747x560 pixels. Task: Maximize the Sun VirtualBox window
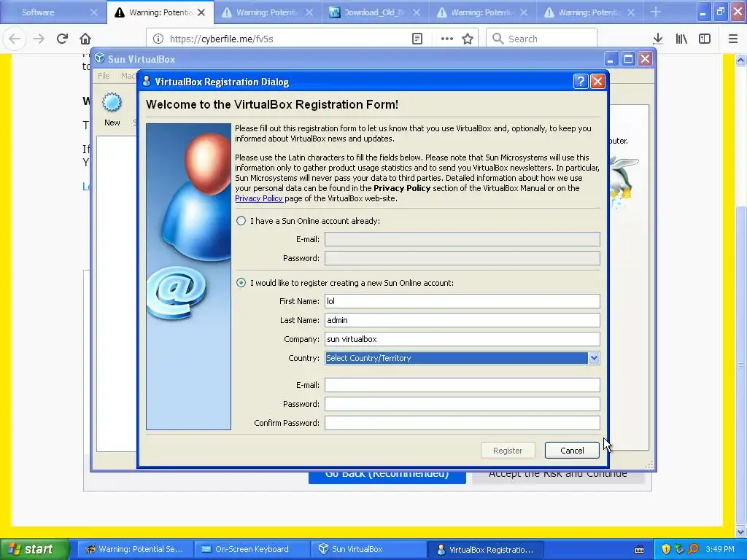pos(628,59)
